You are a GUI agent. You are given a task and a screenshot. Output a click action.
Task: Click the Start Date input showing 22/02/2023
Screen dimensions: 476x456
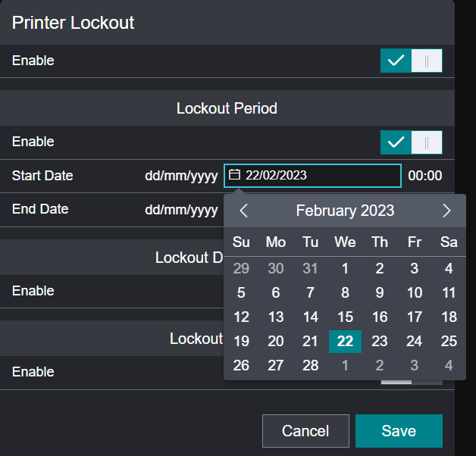tap(318, 175)
